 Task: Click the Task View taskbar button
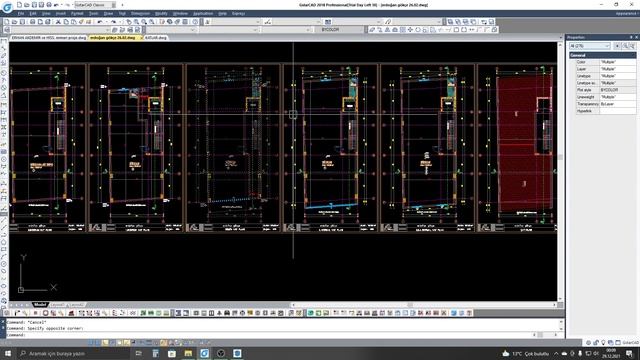tap(139, 353)
